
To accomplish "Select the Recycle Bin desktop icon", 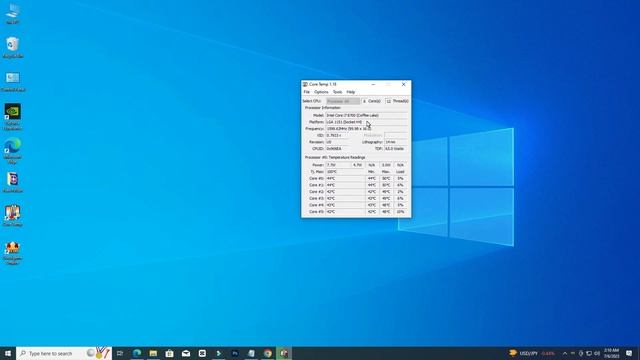I will click(13, 47).
